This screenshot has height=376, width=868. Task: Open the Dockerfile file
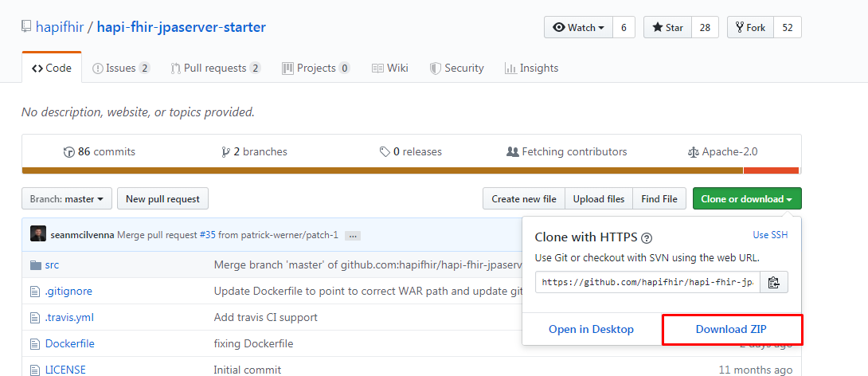69,343
